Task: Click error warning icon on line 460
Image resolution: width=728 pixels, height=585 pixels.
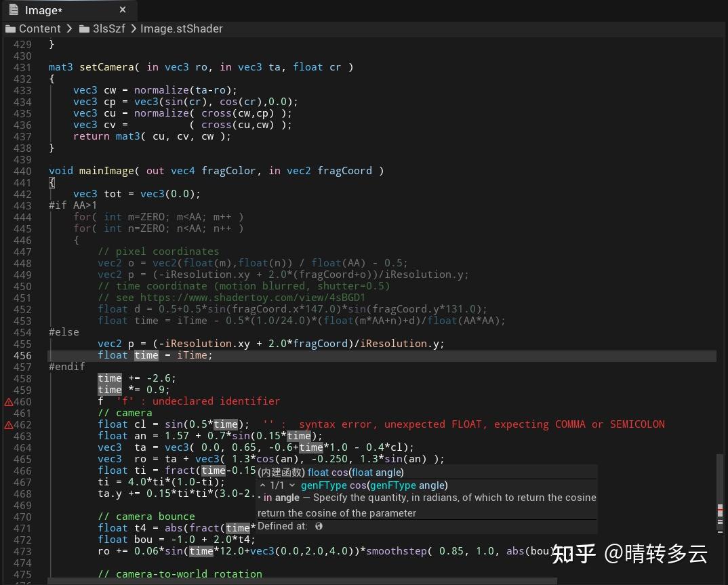Action: 8,402
